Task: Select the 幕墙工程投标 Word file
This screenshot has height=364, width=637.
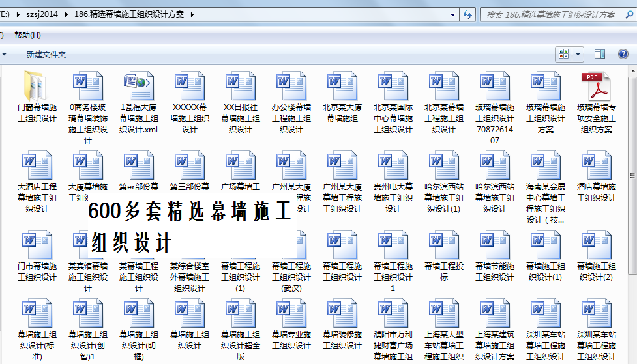Action: click(443, 246)
